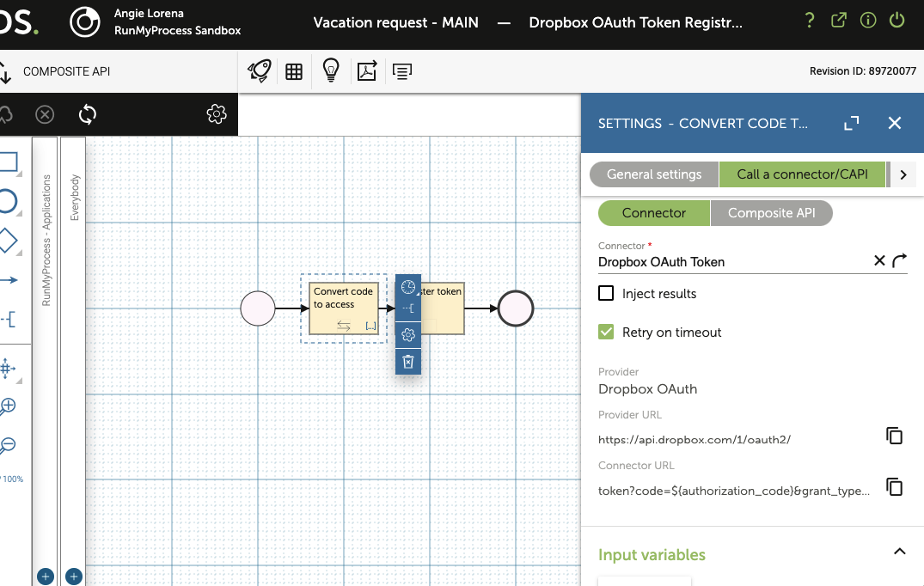Image resolution: width=924 pixels, height=586 pixels.
Task: Open the grid table icon
Action: coord(293,72)
